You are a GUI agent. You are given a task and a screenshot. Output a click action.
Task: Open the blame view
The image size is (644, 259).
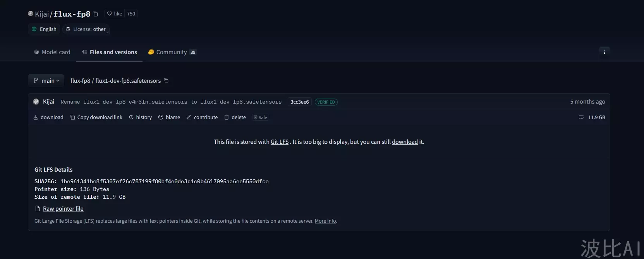coord(169,117)
